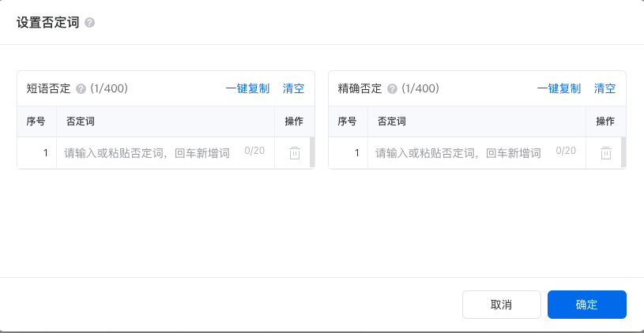The image size is (644, 333).
Task: Confirm with the 确定 button
Action: point(586,305)
